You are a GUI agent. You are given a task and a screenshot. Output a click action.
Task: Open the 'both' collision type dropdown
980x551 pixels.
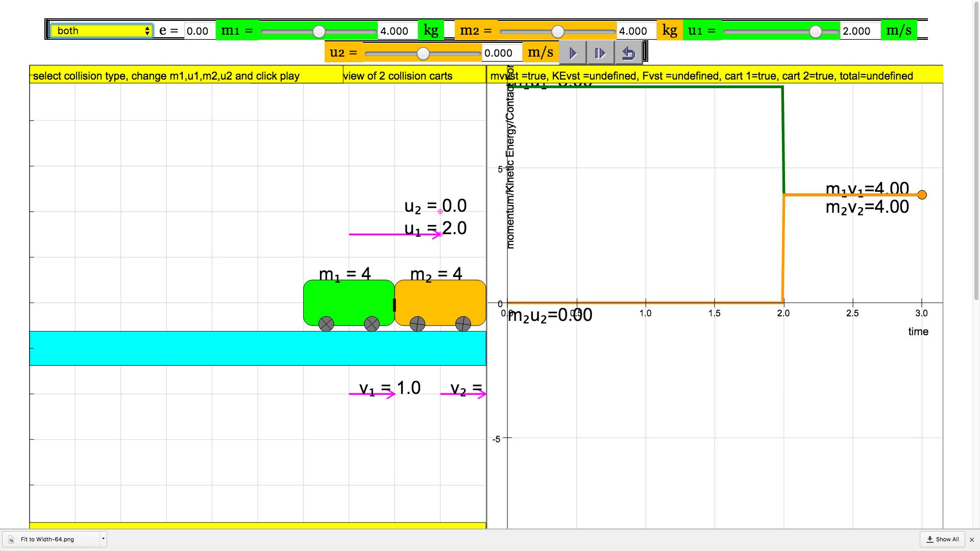[x=101, y=31]
